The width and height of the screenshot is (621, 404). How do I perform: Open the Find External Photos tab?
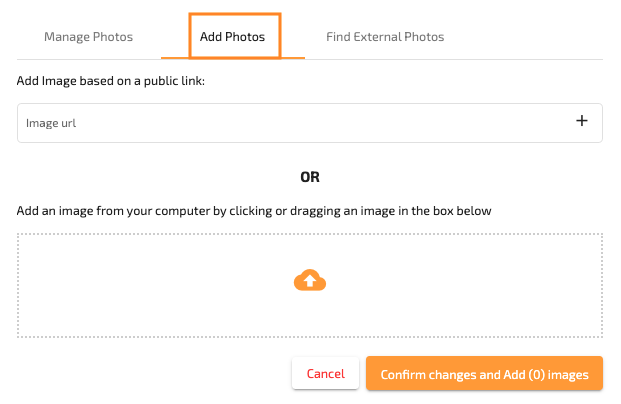(x=385, y=37)
